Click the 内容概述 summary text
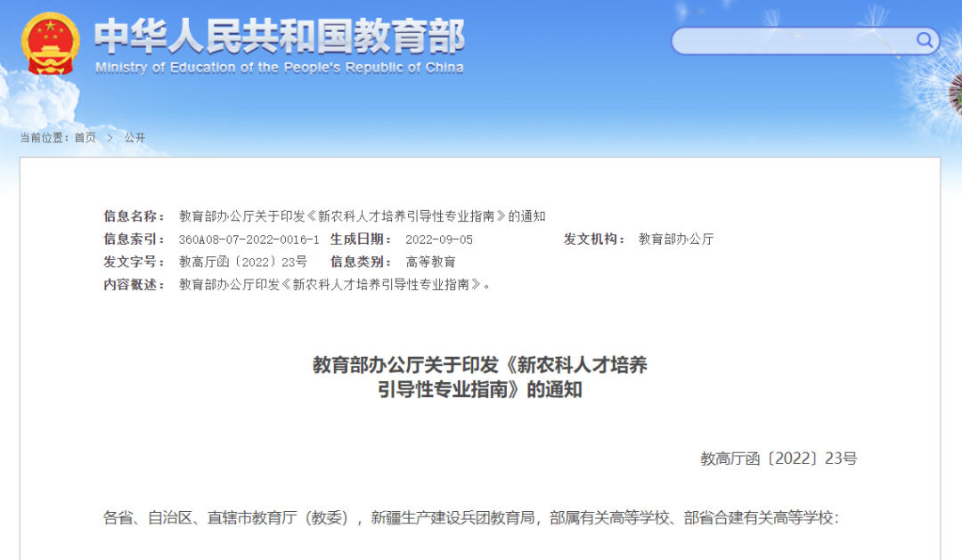 point(335,285)
